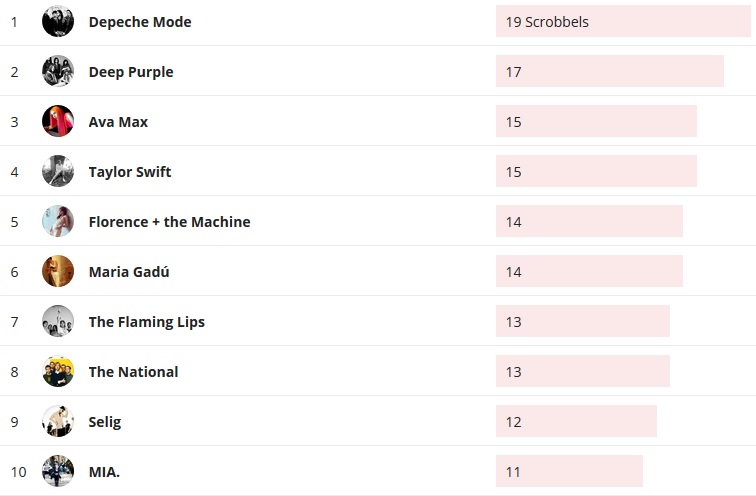Viewport: 756px width, 496px height.
Task: Click Selig artist avatar
Action: [58, 421]
